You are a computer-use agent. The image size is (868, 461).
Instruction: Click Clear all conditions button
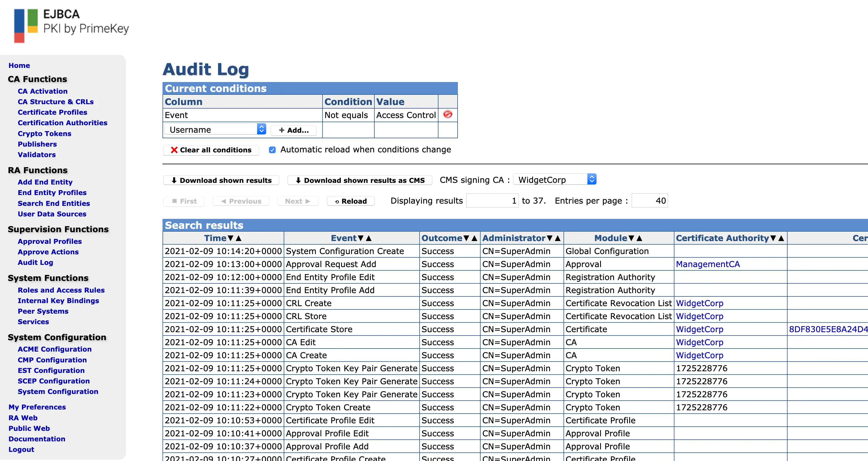[211, 150]
